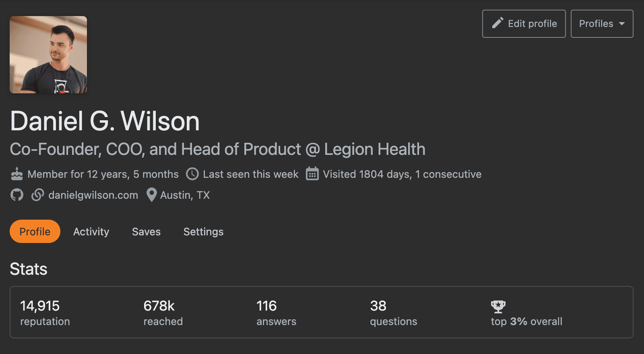The width and height of the screenshot is (644, 354).
Task: Open the danielgwilson.com website link
Action: click(x=93, y=195)
